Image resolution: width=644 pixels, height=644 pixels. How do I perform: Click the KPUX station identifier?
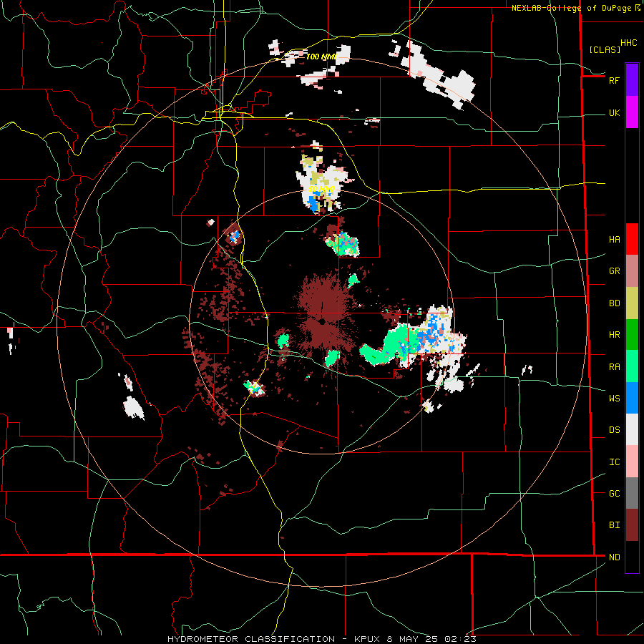(x=368, y=639)
